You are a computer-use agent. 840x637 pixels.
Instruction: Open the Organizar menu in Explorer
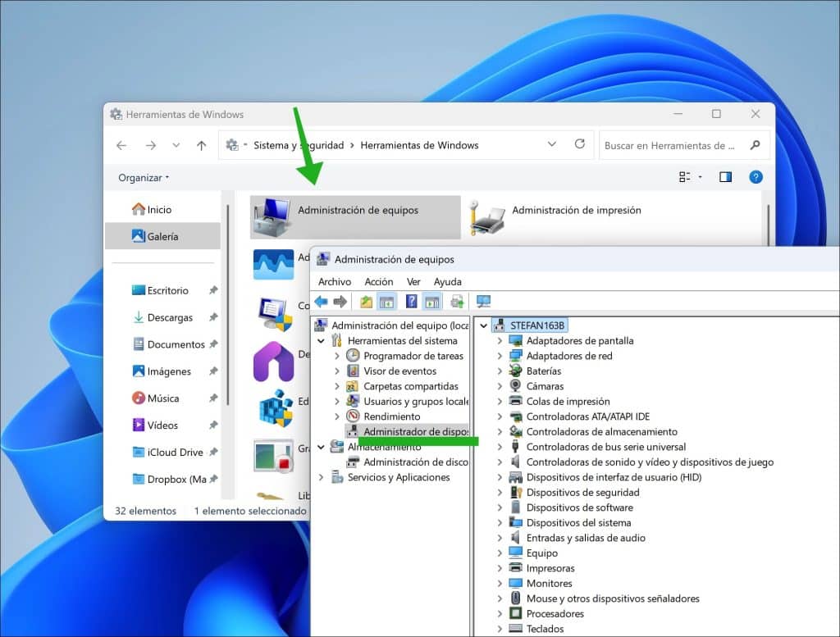[x=143, y=178]
